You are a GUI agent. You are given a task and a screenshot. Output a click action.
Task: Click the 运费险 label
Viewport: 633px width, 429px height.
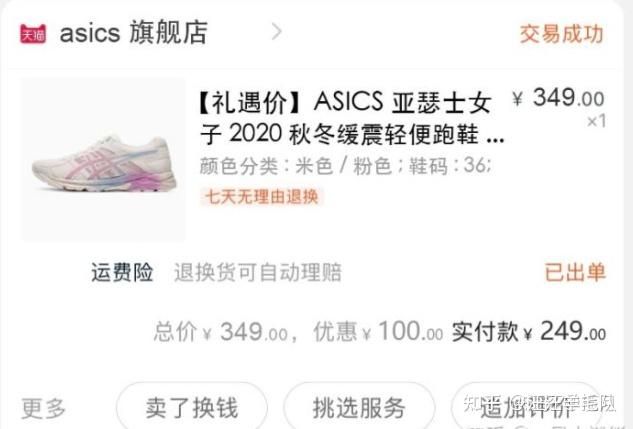[x=122, y=272]
